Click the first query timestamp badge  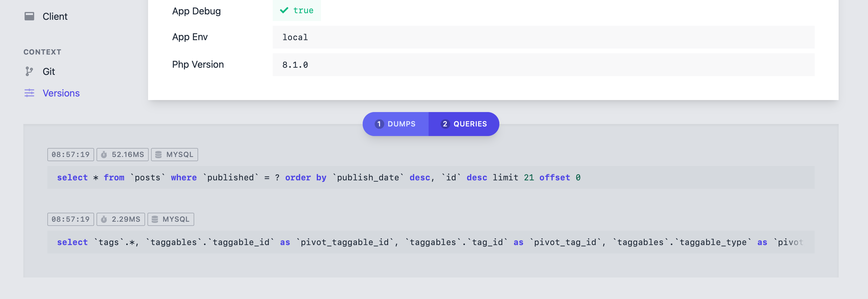tap(70, 155)
